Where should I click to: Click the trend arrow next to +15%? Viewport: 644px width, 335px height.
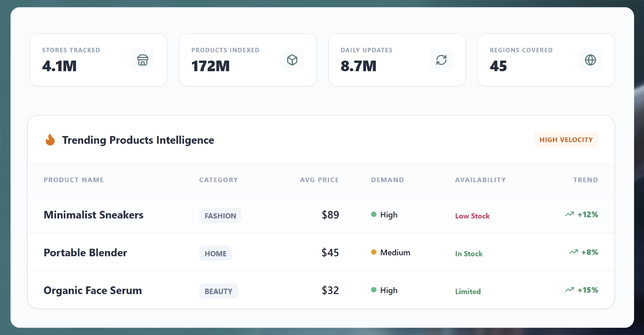click(570, 290)
